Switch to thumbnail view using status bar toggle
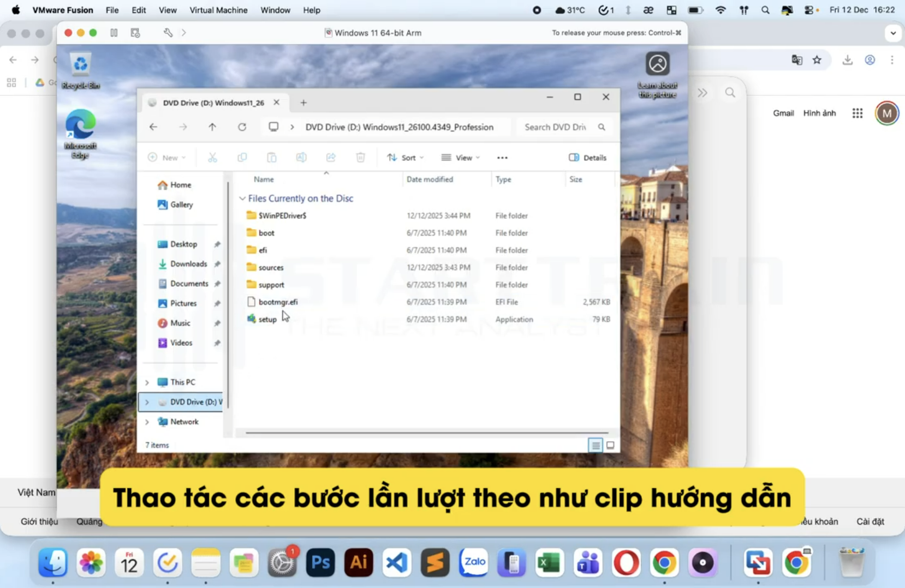Viewport: 905px width, 588px height. point(611,445)
